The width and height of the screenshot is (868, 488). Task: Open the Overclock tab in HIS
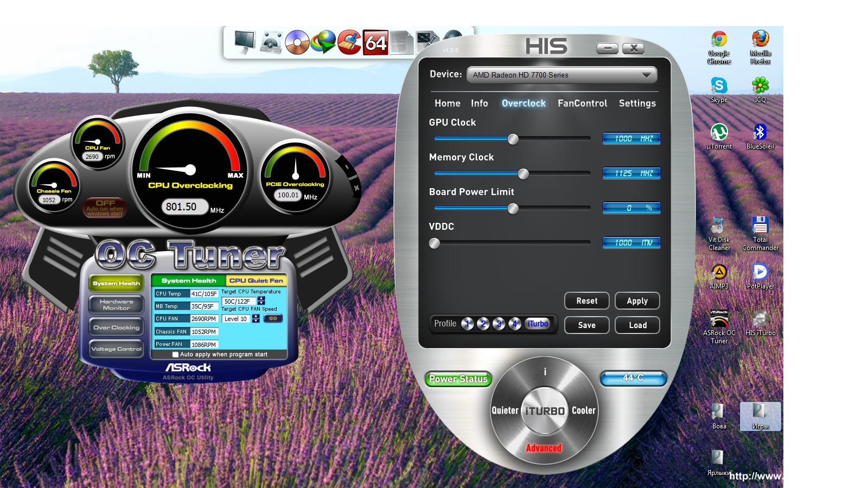524,103
